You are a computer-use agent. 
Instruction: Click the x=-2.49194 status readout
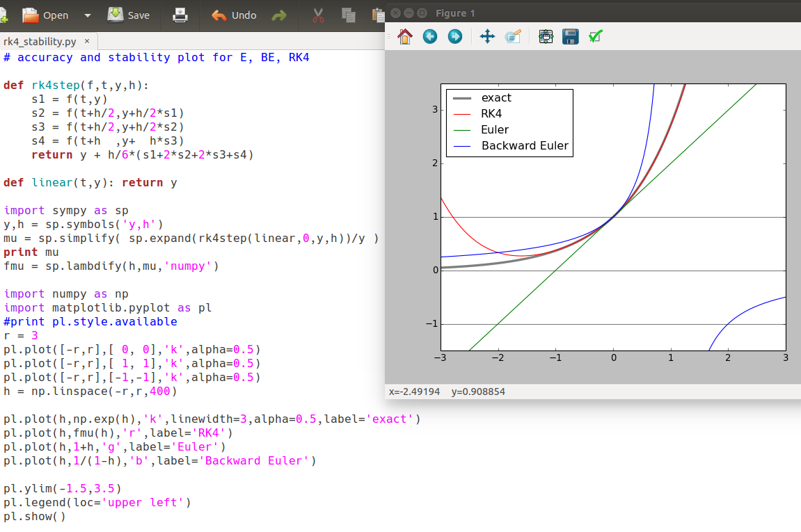414,392
